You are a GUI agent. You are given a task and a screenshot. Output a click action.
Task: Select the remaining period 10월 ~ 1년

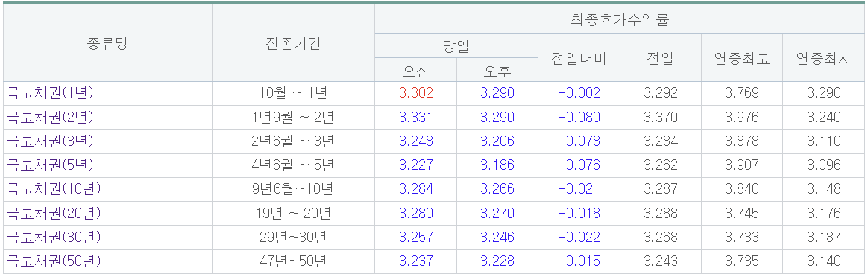pos(293,93)
